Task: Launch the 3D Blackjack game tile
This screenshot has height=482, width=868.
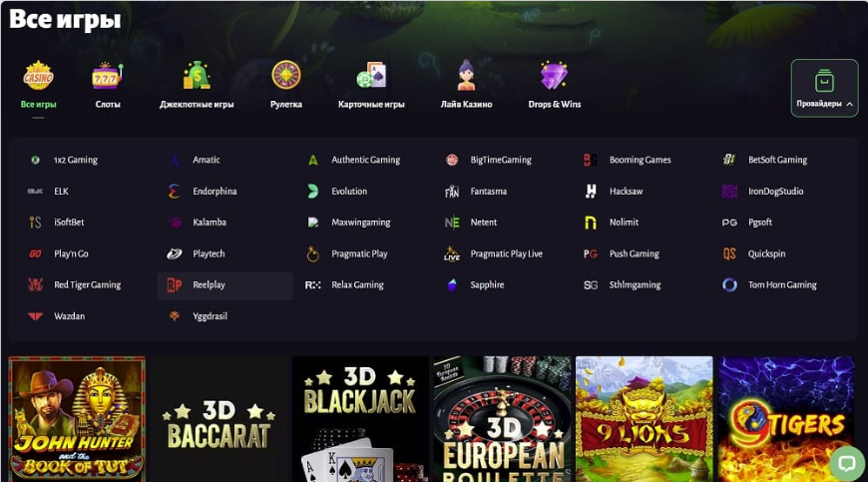Action: pos(360,419)
